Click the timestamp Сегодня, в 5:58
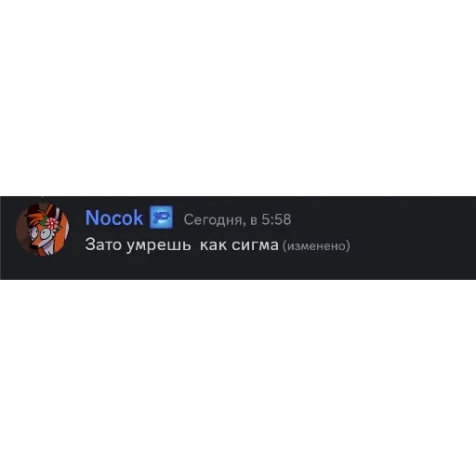The height and width of the screenshot is (476, 476). click(237, 219)
